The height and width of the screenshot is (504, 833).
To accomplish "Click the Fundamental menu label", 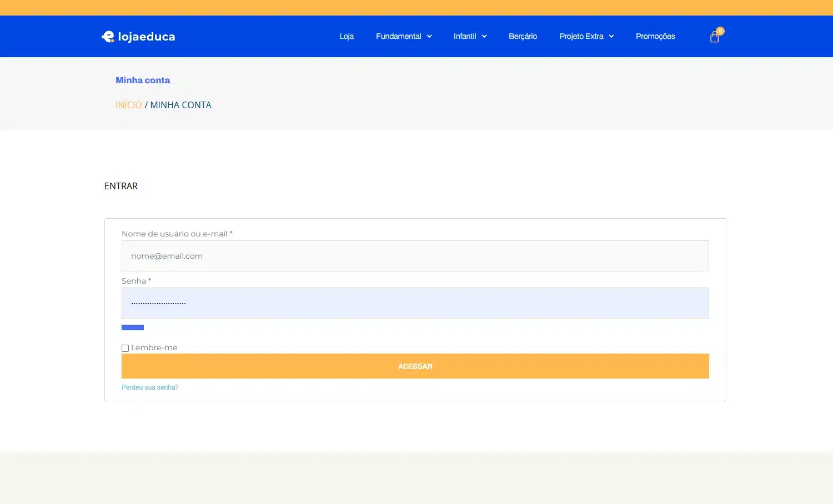I will coord(398,36).
